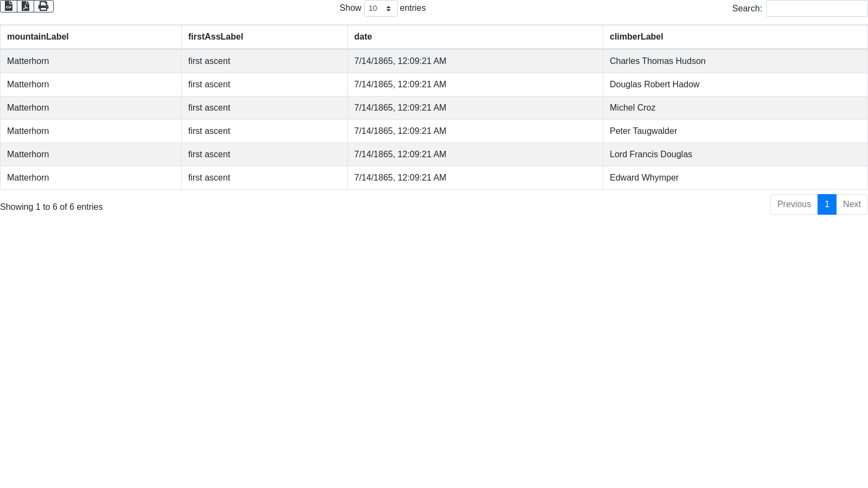Click Matterhorn in the first row

[x=28, y=61]
